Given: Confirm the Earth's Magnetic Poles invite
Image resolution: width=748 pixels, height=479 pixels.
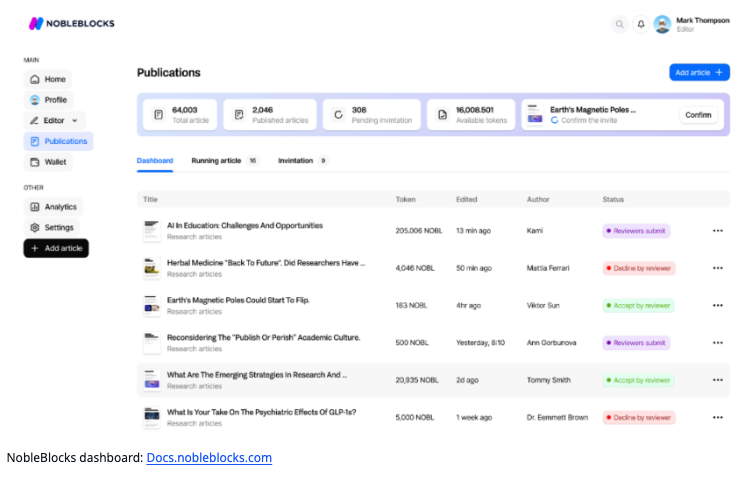Looking at the screenshot, I should click(x=698, y=115).
